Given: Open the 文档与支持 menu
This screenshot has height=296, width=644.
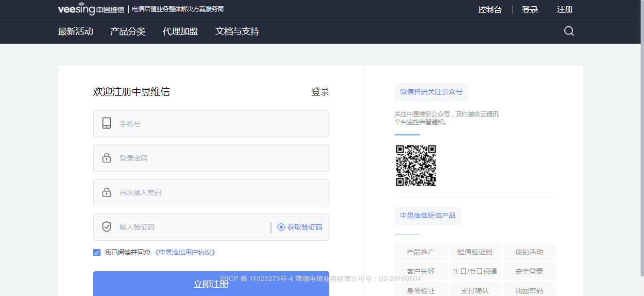Looking at the screenshot, I should click(x=237, y=32).
